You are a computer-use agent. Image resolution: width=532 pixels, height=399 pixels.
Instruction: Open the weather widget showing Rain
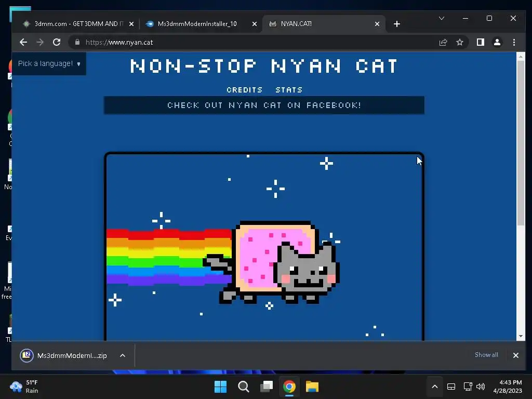click(24, 387)
